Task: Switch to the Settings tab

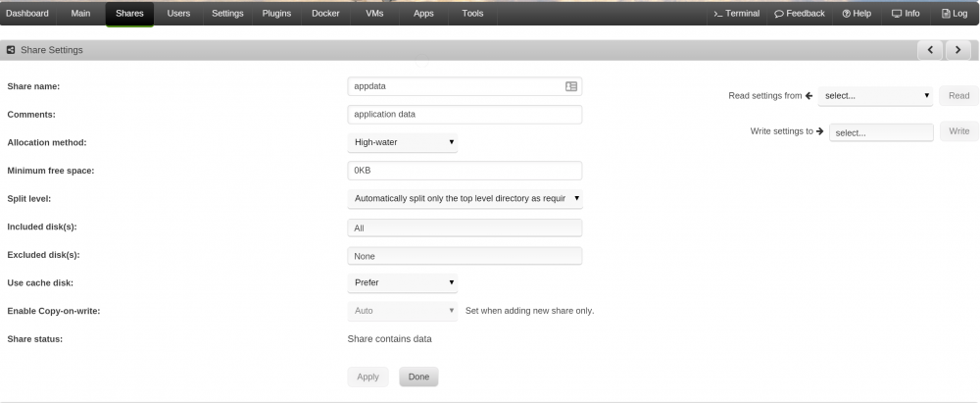Action: [227, 13]
